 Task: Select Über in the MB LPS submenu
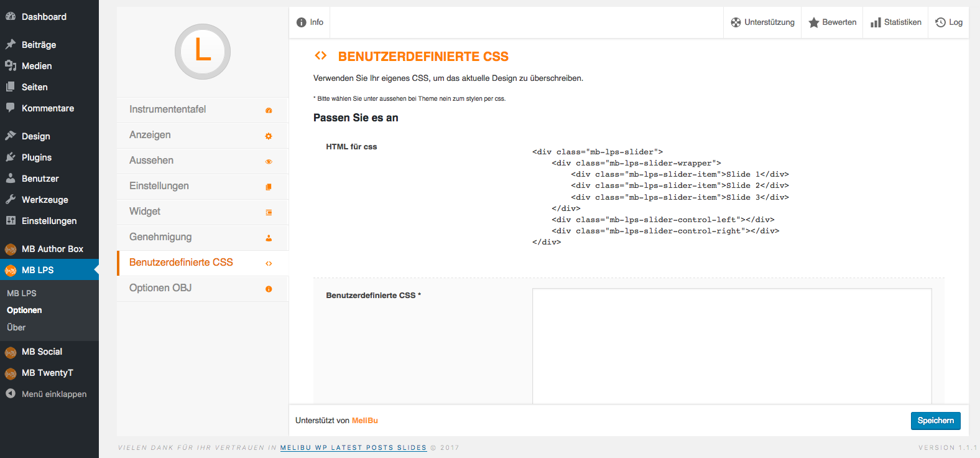(16, 327)
